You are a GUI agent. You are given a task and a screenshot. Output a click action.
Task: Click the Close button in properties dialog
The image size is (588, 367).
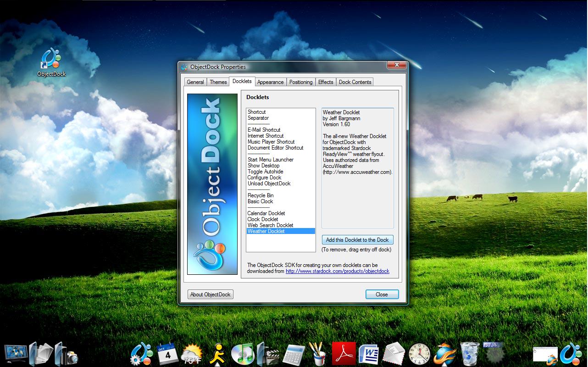tap(382, 295)
